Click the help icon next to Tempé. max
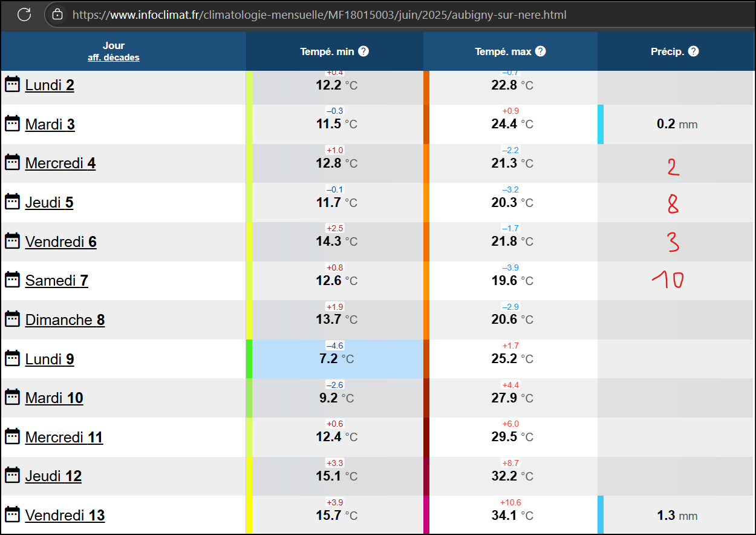Image resolution: width=756 pixels, height=535 pixels. 541,51
